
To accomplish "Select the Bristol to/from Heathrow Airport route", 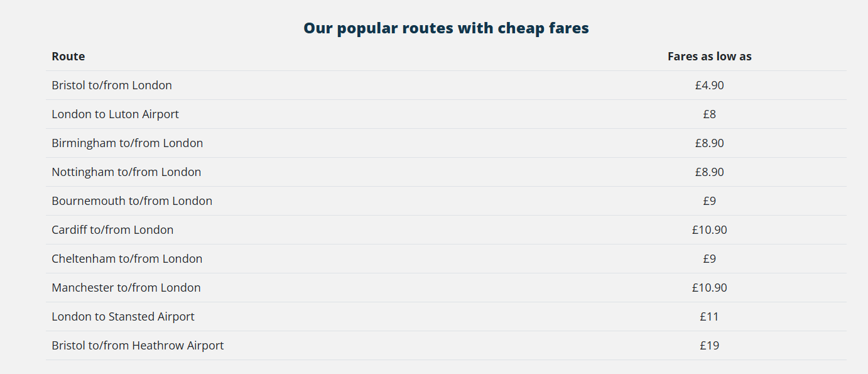I will (x=138, y=346).
